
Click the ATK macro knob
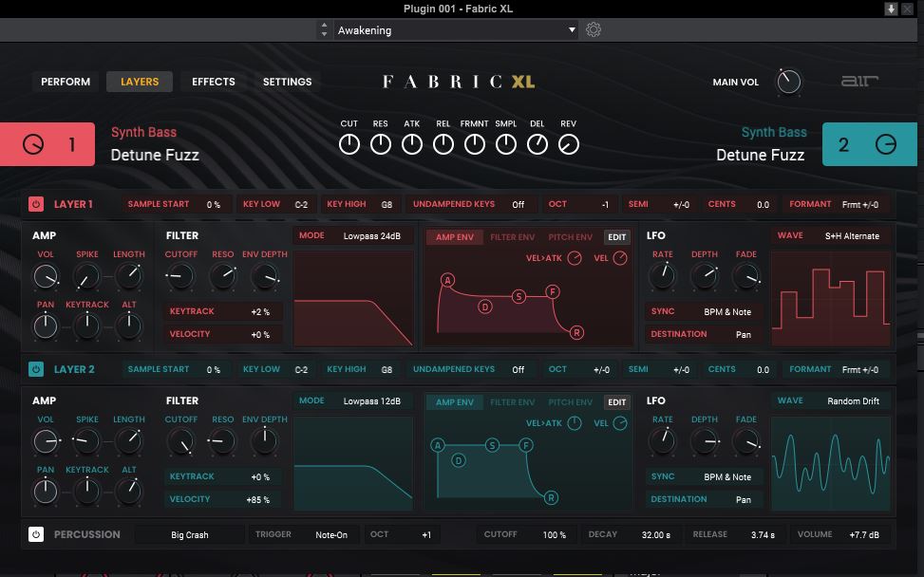tap(412, 144)
